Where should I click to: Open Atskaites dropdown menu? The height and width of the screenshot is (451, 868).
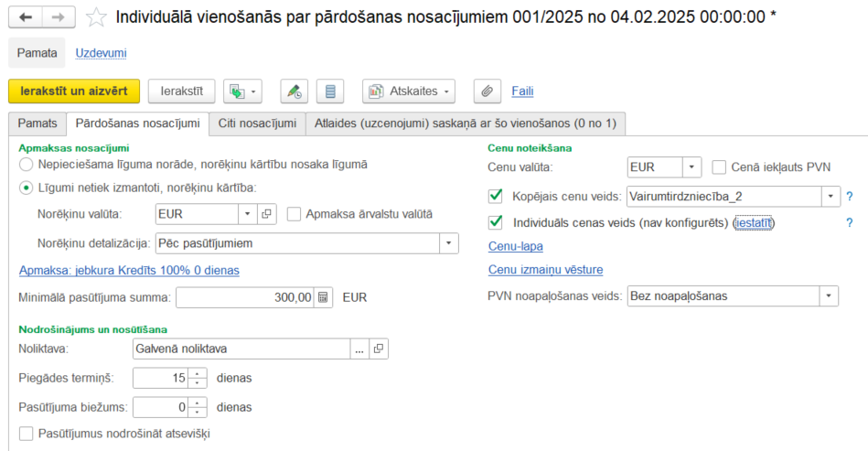(409, 91)
